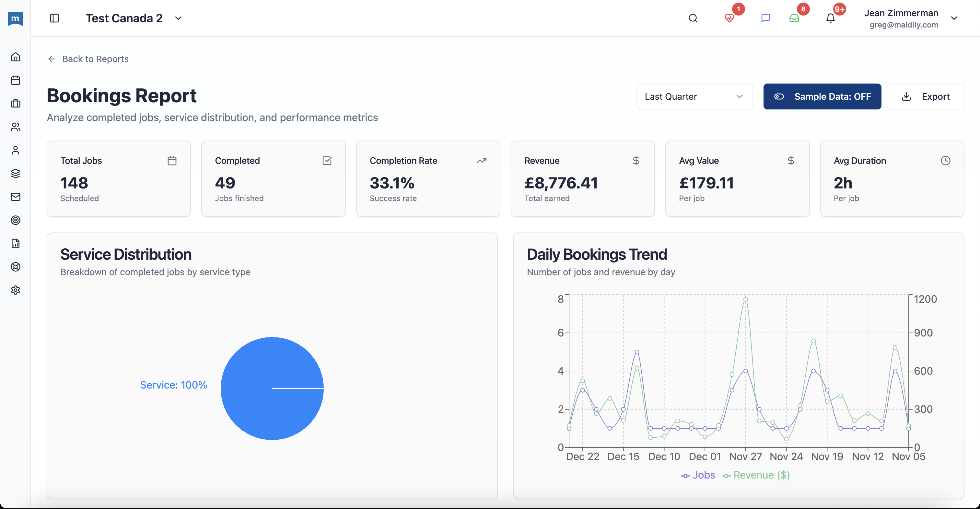The width and height of the screenshot is (980, 509).
Task: Open the chat messages icon
Action: [765, 18]
